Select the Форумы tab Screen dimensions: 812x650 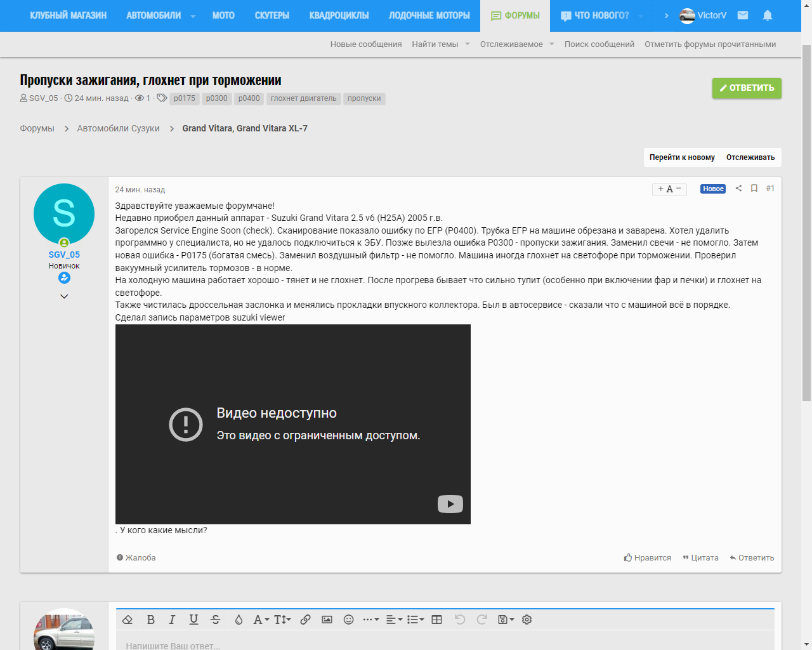[x=515, y=15]
